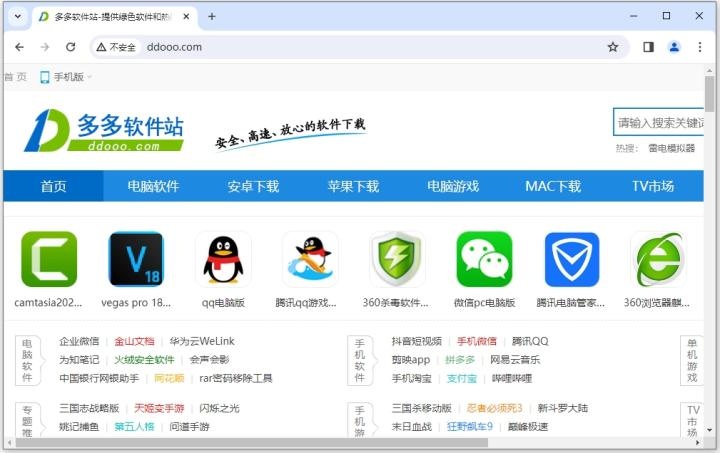
Task: Open the 微信pc电脑版 WeChat icon
Action: 484,259
